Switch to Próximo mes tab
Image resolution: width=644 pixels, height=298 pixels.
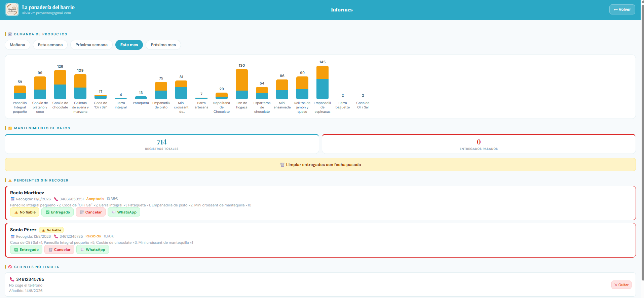coord(163,45)
